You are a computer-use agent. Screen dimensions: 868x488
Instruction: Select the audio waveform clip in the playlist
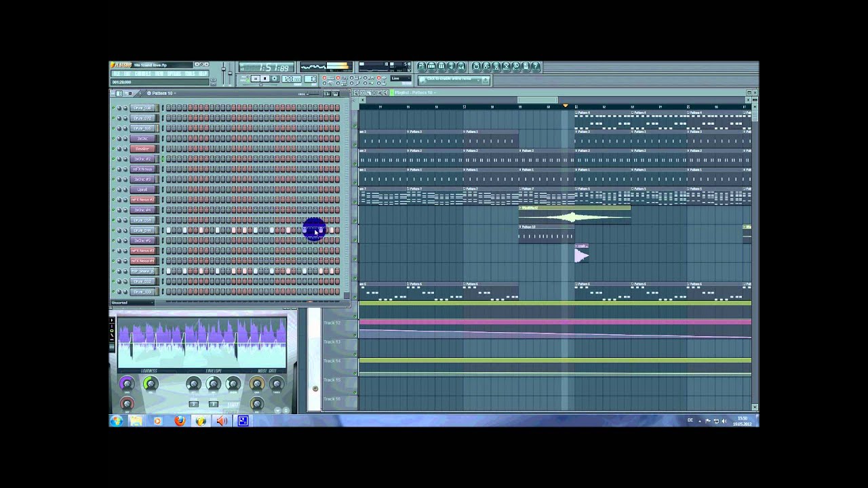(x=574, y=216)
